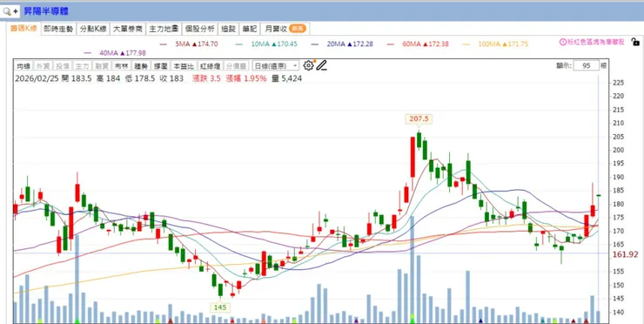This screenshot has width=644, height=324.
Task: Click the tallest volume bar under the peak
Action: [x=412, y=269]
